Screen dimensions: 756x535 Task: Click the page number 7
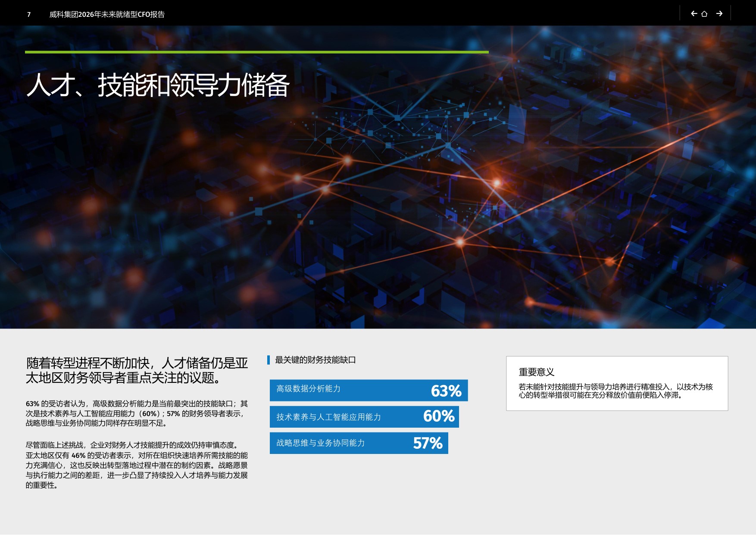coord(29,15)
